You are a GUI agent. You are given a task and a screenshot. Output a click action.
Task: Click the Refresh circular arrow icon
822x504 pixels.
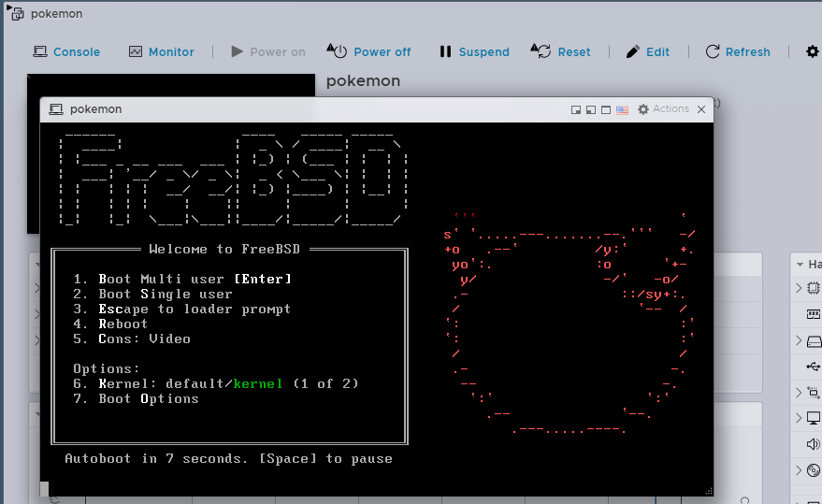click(713, 51)
